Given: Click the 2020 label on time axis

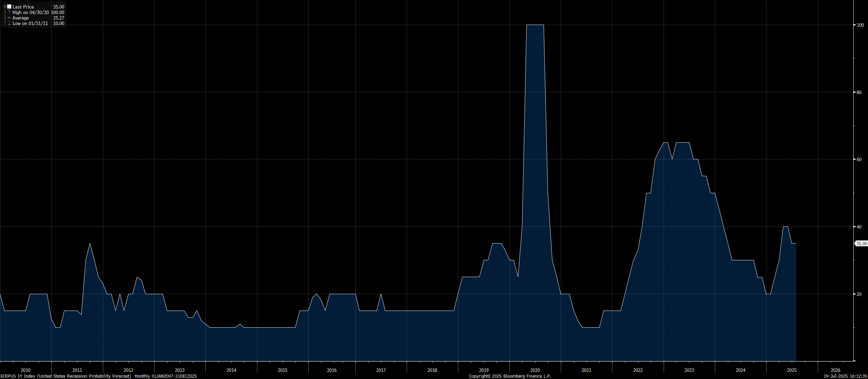Looking at the screenshot, I should 535,370.
